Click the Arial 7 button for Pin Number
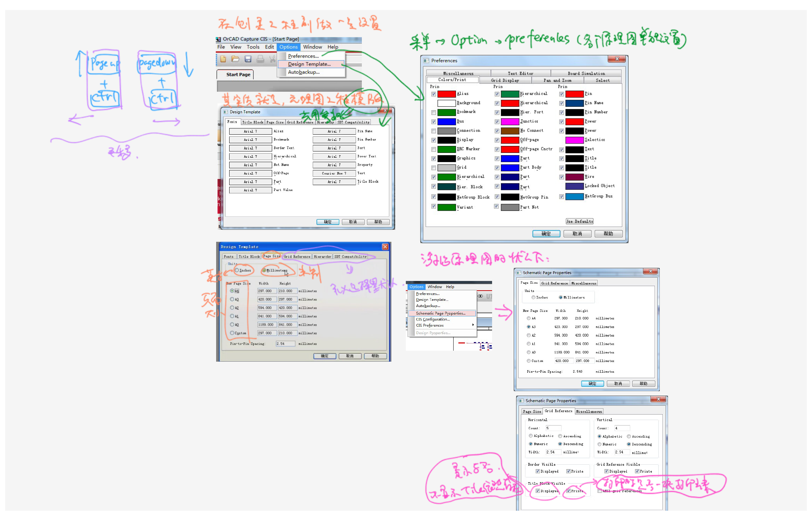 click(x=334, y=140)
